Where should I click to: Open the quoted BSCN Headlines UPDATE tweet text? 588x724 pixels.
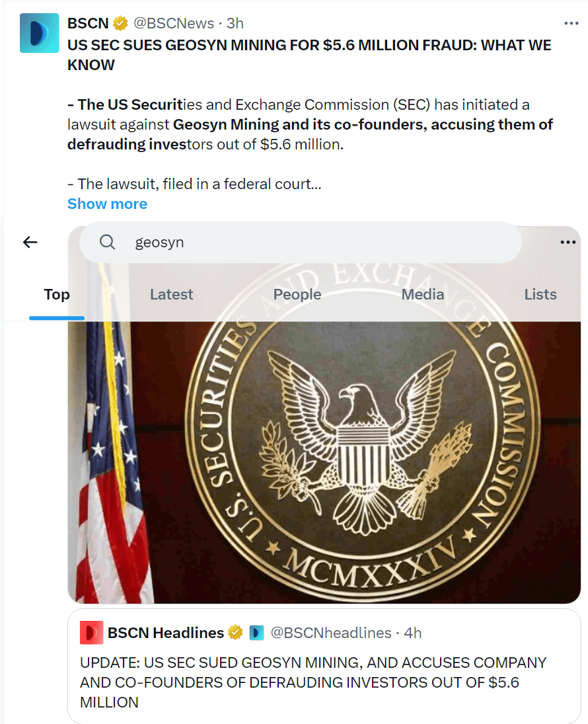(x=313, y=682)
